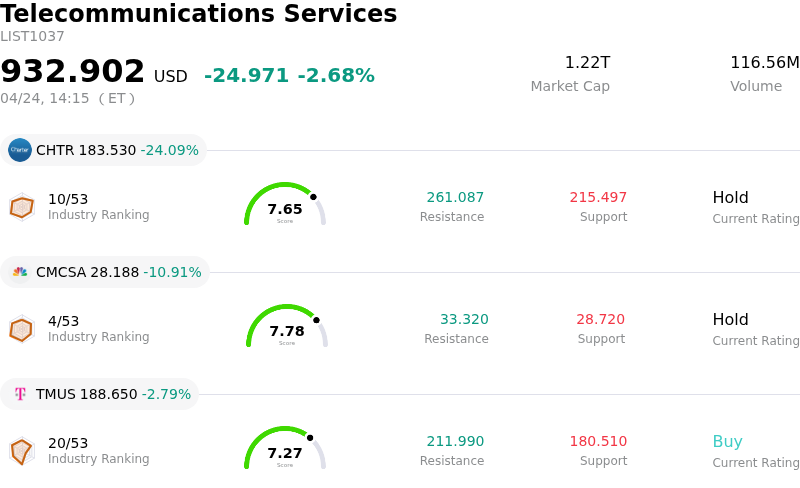Click the 7.27 score gauge
800x488 pixels.
[285, 449]
